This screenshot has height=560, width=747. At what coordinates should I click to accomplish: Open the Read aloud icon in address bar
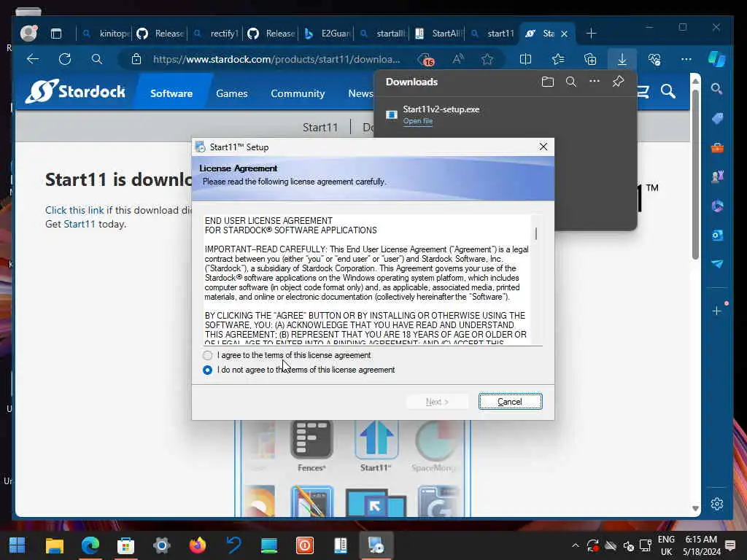(x=458, y=59)
